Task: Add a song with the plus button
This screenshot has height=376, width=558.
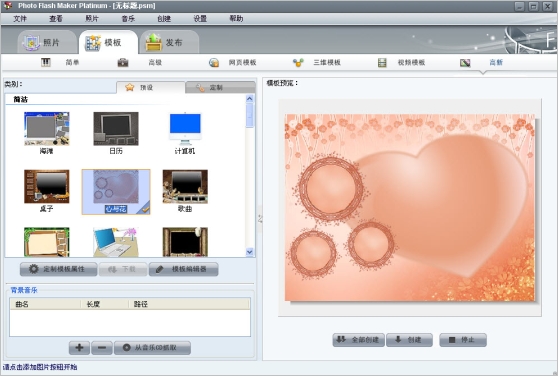Action: point(79,348)
